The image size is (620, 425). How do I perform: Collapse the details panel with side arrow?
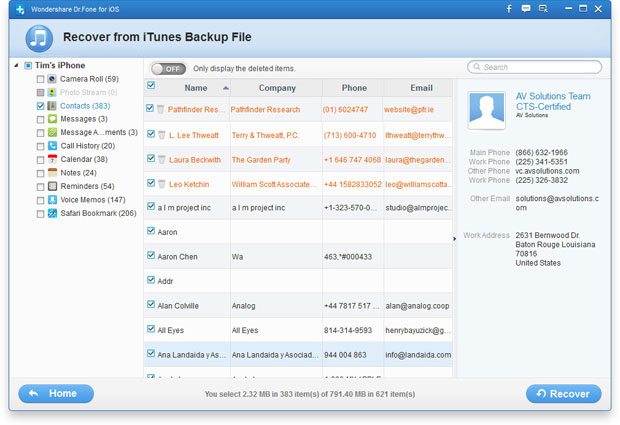[x=455, y=239]
